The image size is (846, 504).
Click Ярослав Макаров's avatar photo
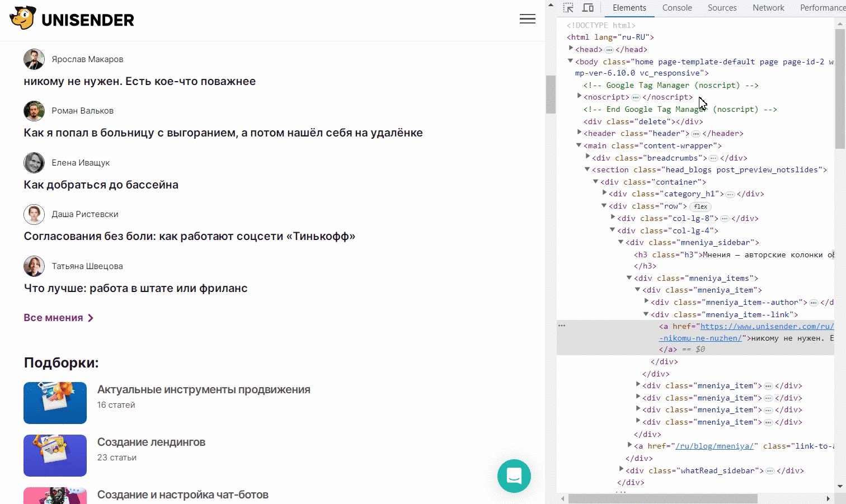34,59
